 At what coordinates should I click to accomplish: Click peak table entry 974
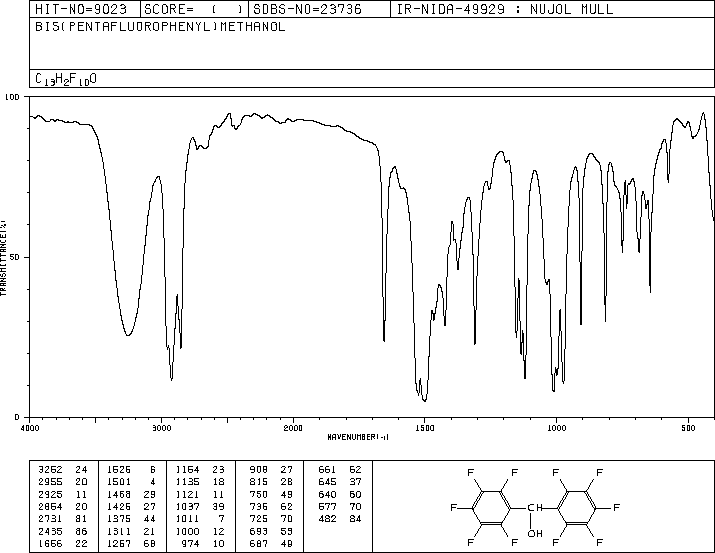[191, 543]
